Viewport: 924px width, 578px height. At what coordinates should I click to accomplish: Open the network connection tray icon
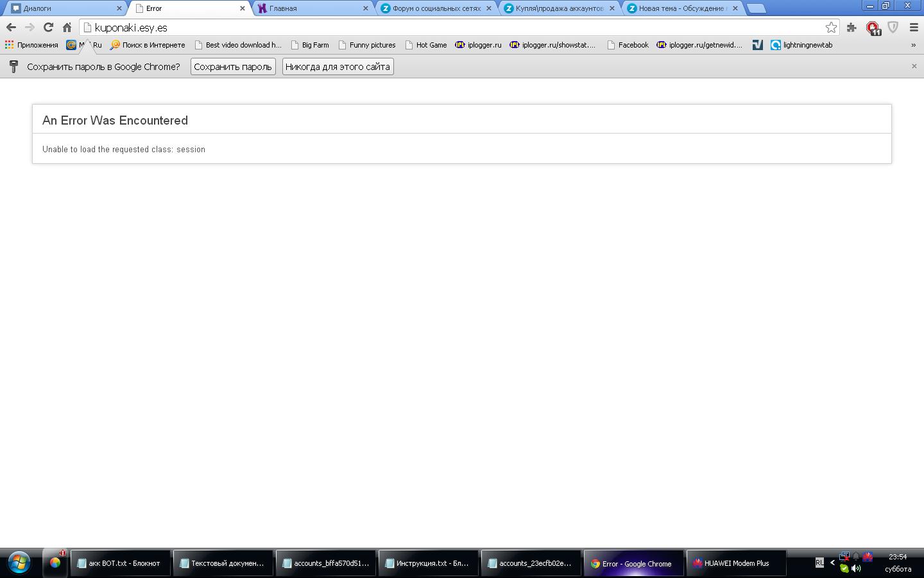(844, 557)
